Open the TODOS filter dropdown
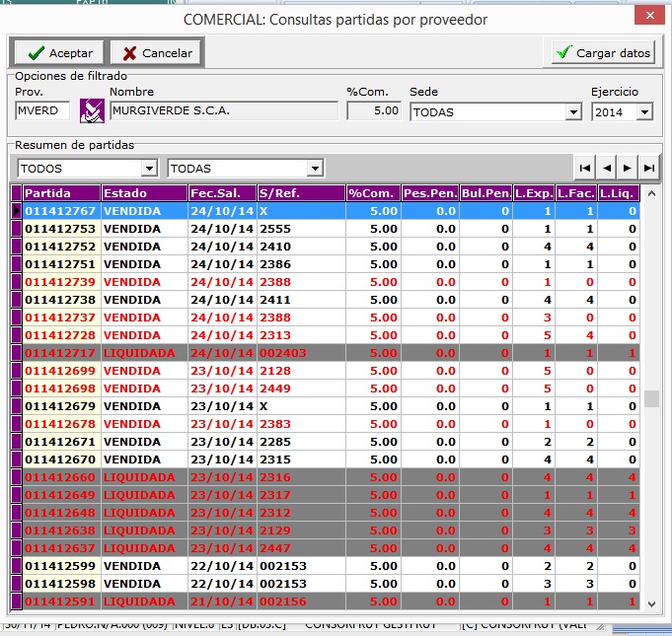This screenshot has width=672, height=636. coord(149,169)
